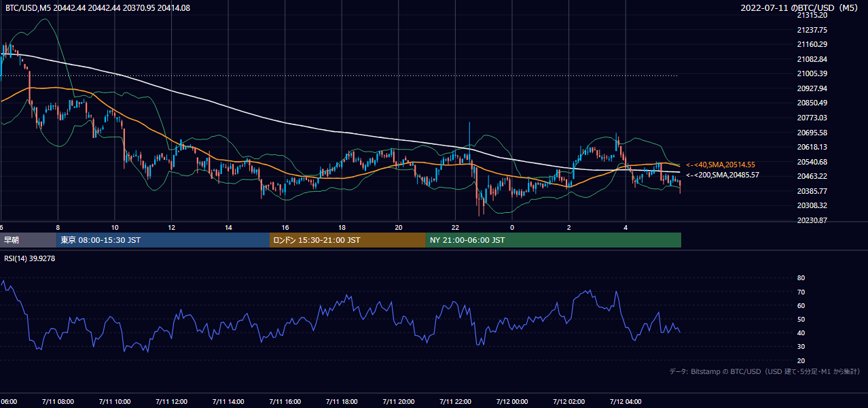Click hour tick 16 under price chart

(285, 228)
